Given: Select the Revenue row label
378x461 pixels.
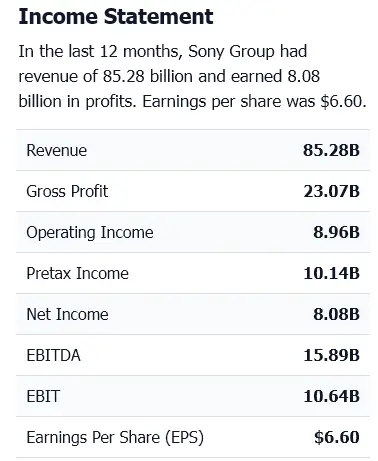Looking at the screenshot, I should click(x=57, y=150).
